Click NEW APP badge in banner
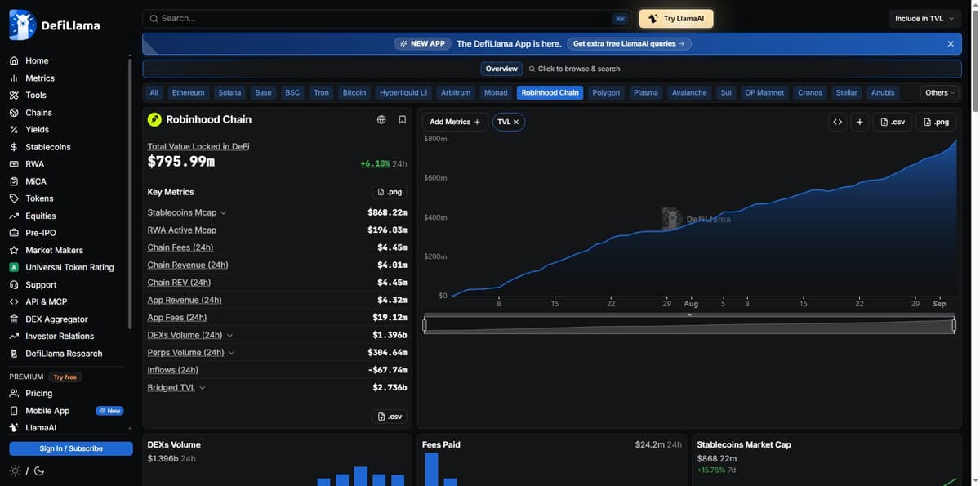Viewport: 980px width, 486px height. tap(423, 43)
